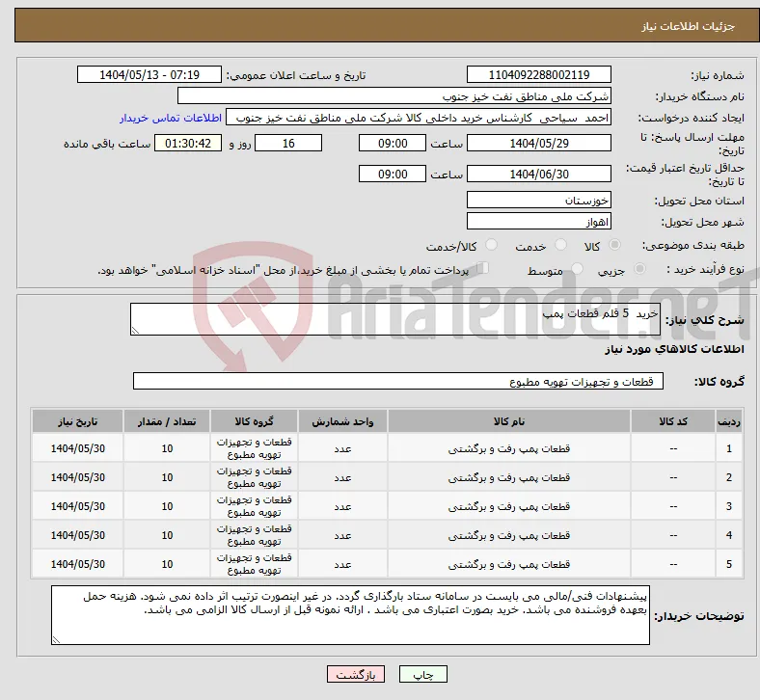This screenshot has height=700, width=760.
Task: Click the goods group field قطعات و تجهیزات تهویه مطبوع
Action: (x=398, y=381)
